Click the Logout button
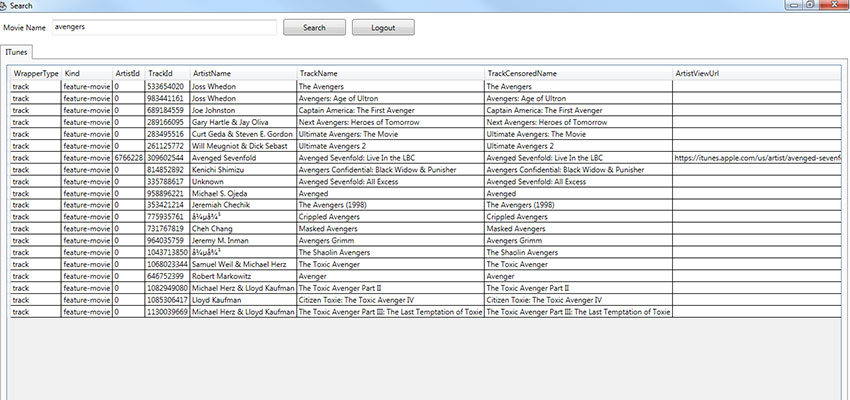This screenshot has width=850, height=400. click(x=383, y=28)
